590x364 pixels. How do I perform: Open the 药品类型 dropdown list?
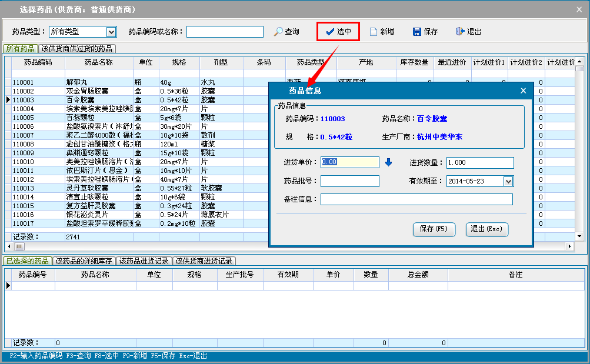111,32
